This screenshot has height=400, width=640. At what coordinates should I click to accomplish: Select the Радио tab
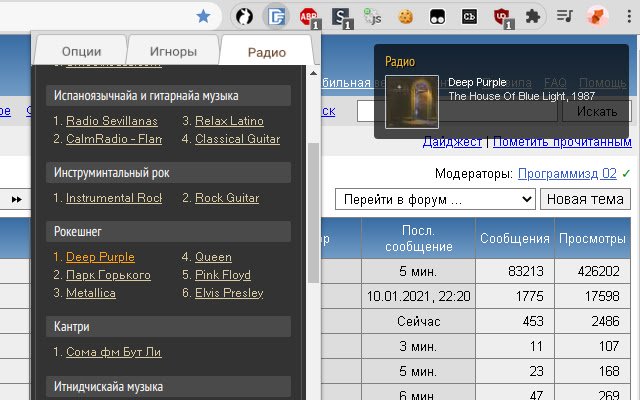point(267,52)
